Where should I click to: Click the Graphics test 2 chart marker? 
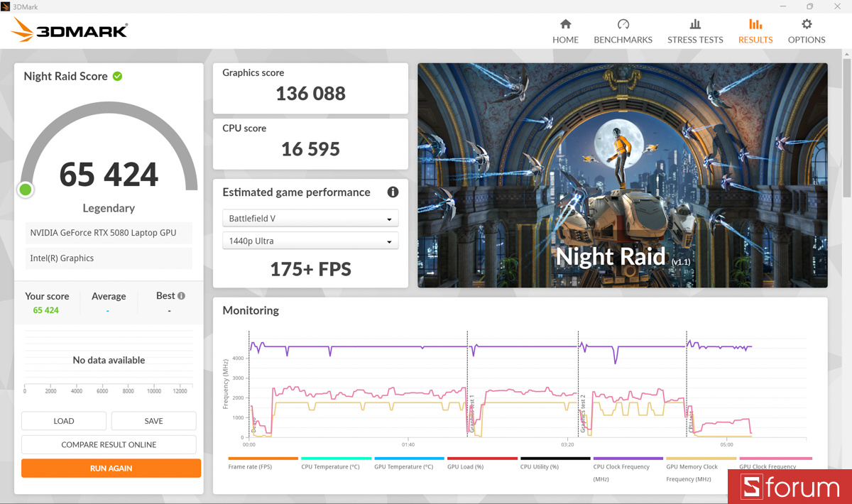583,414
